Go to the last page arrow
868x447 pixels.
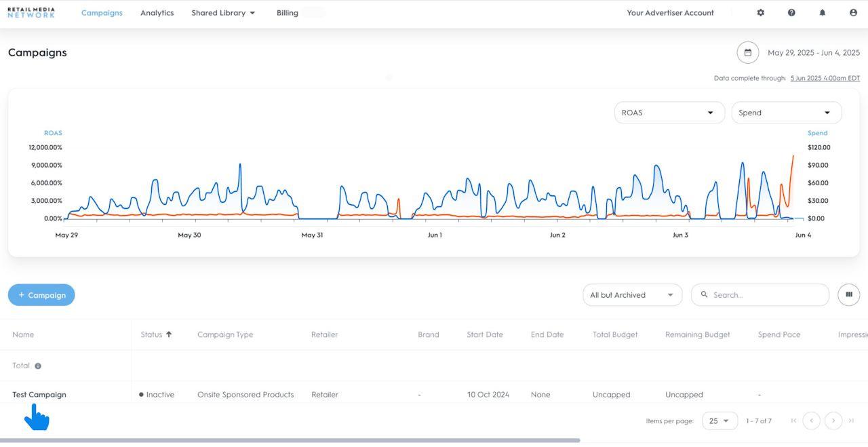851,421
